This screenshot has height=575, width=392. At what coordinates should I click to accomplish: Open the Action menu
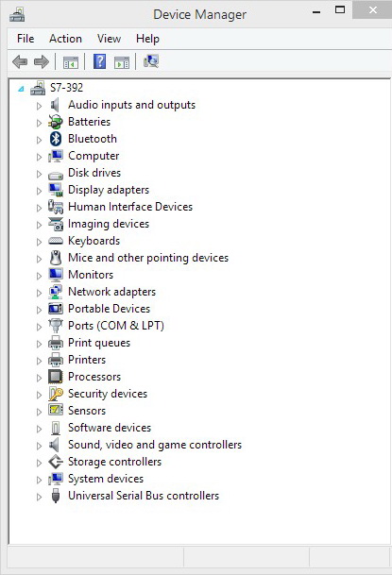(65, 39)
